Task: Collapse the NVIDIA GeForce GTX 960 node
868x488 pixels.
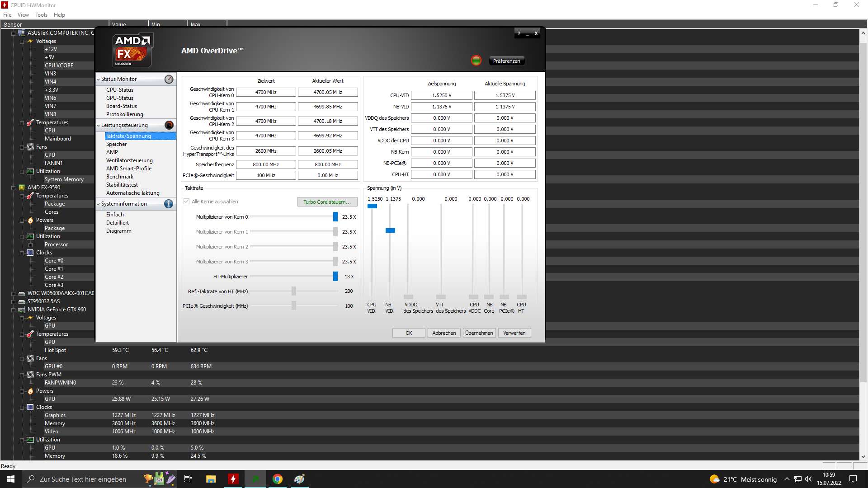Action: pos(14,310)
